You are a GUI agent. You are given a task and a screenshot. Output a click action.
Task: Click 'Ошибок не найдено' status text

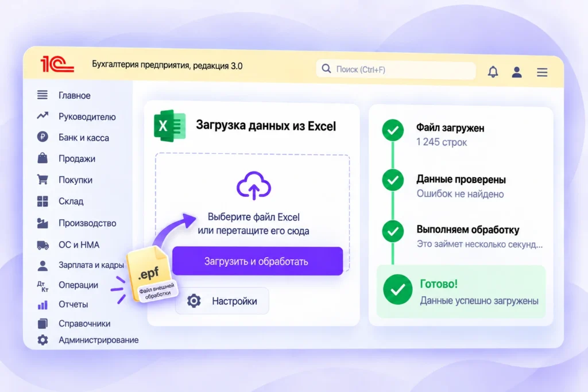click(x=460, y=194)
